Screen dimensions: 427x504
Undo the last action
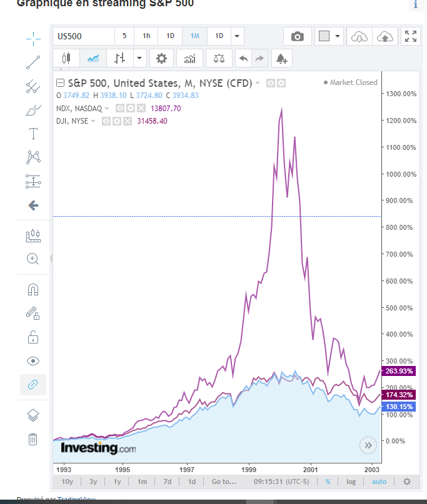pyautogui.click(x=244, y=59)
